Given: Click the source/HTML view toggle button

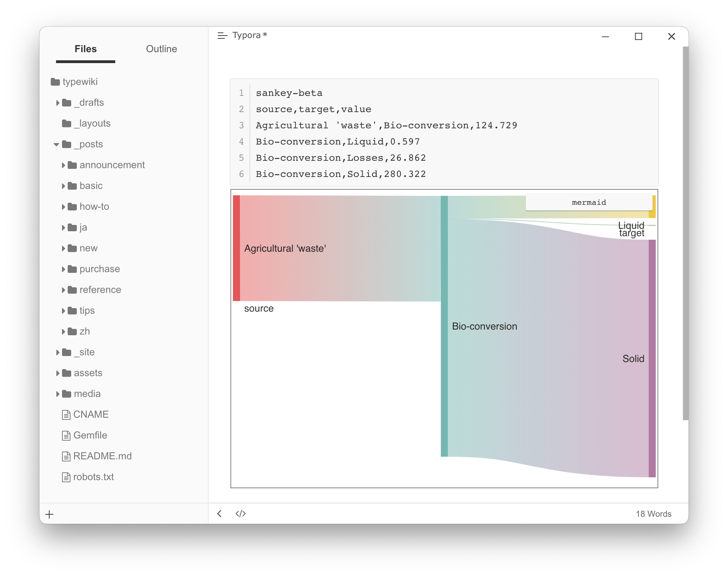Looking at the screenshot, I should (x=241, y=513).
